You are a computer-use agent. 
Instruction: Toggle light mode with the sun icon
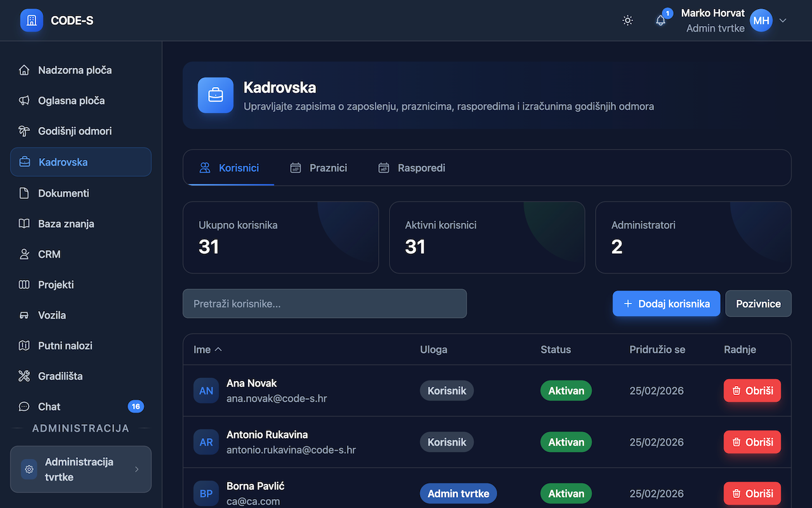pyautogui.click(x=627, y=20)
